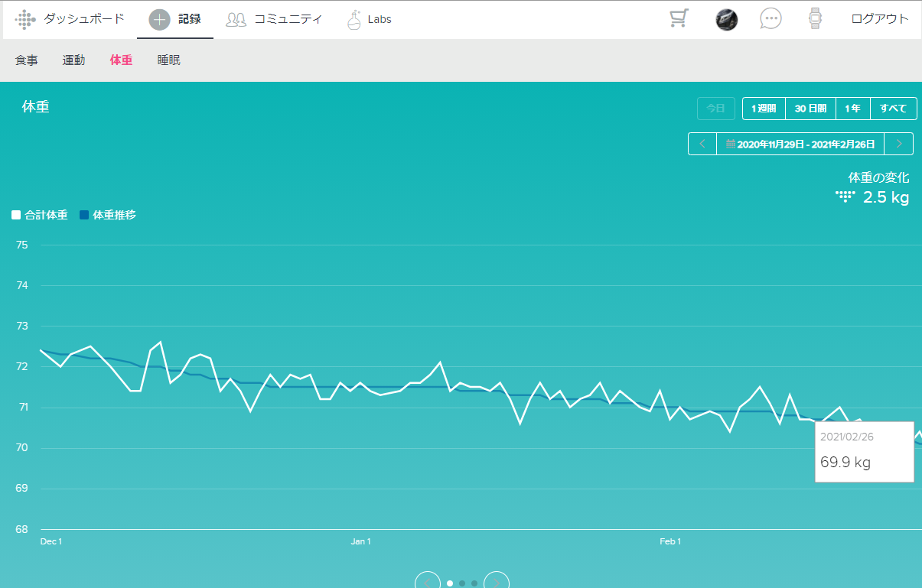Go to next date range arrow

click(x=899, y=144)
